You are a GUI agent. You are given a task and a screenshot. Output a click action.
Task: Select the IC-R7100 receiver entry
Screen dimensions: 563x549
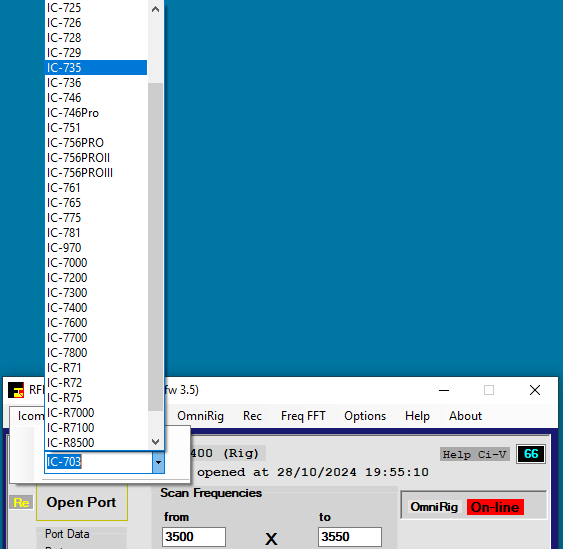coord(96,428)
